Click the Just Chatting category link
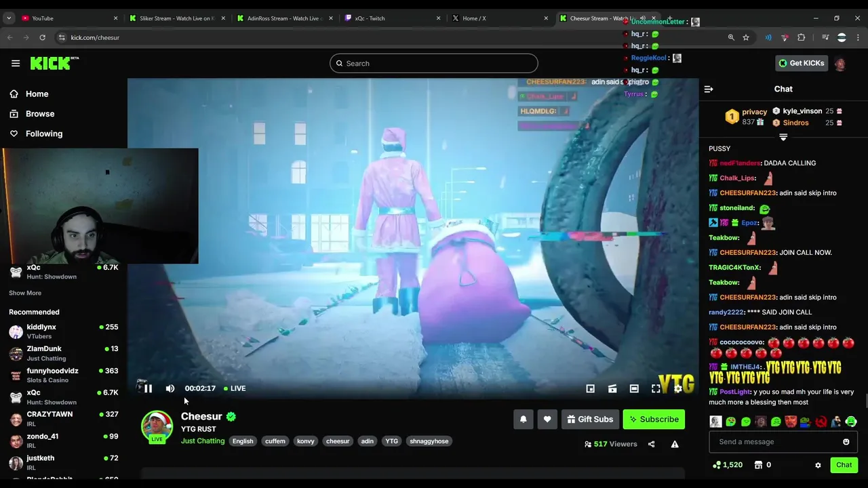This screenshot has height=488, width=868. tap(202, 441)
